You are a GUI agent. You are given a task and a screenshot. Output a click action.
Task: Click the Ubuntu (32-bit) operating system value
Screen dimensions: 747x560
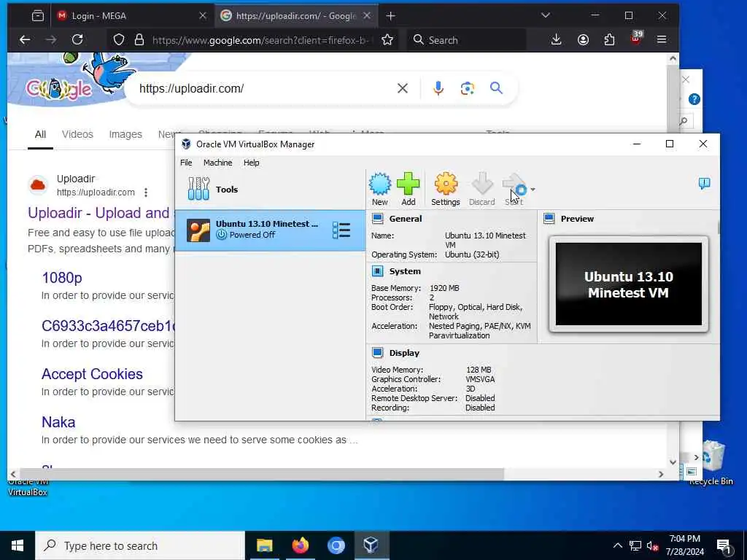[472, 254]
